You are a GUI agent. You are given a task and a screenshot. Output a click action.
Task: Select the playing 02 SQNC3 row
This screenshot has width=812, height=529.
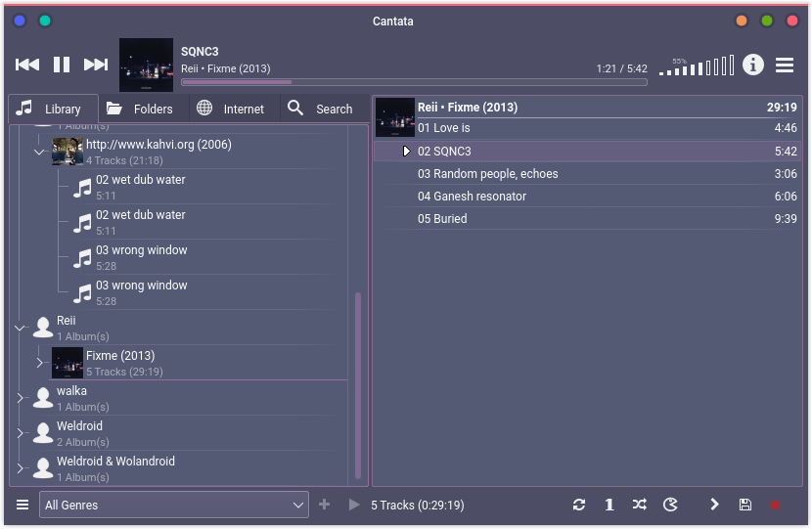pyautogui.click(x=588, y=152)
